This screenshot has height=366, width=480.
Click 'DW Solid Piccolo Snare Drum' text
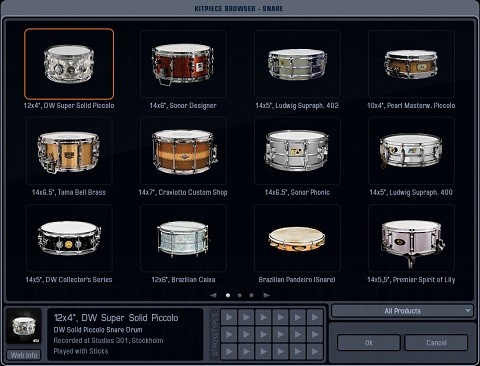98,330
